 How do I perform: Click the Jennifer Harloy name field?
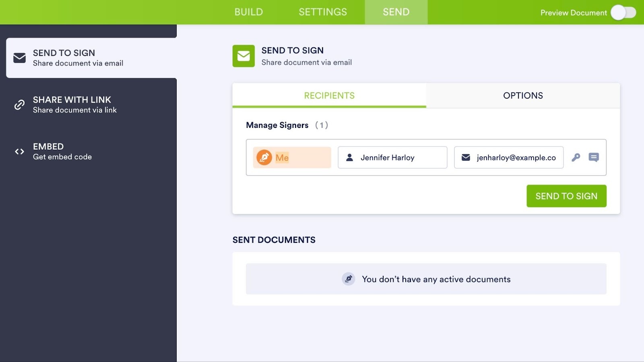(392, 158)
